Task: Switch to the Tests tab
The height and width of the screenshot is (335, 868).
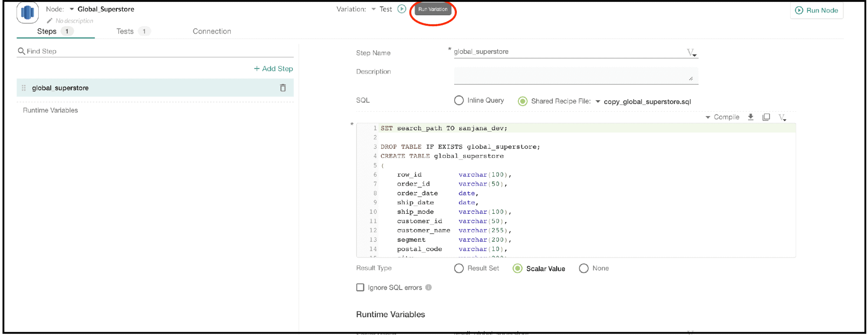Action: pos(133,31)
